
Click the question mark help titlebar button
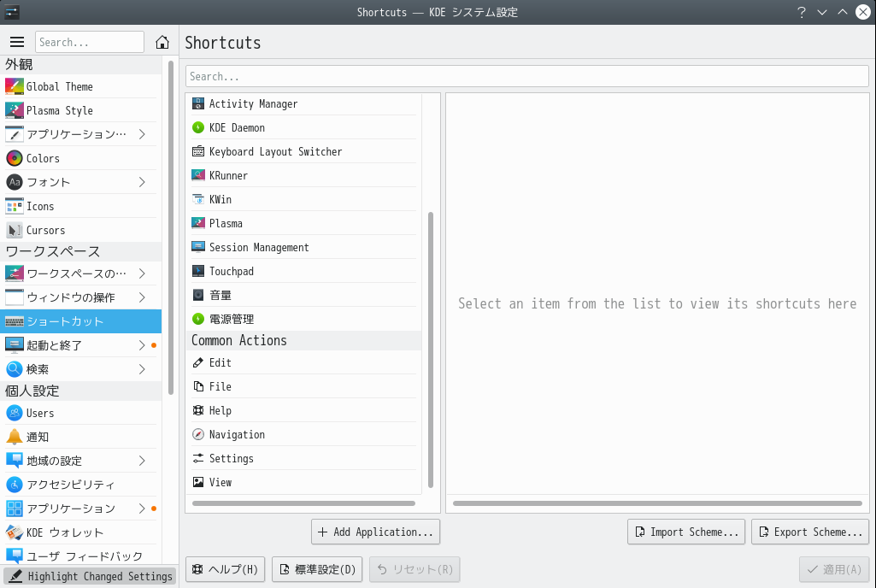point(802,12)
